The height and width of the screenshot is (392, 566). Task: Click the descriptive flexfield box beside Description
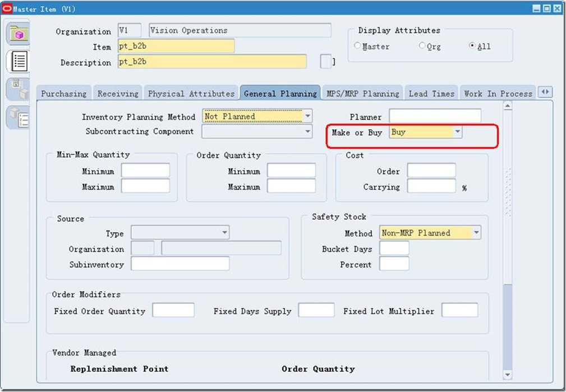325,61
